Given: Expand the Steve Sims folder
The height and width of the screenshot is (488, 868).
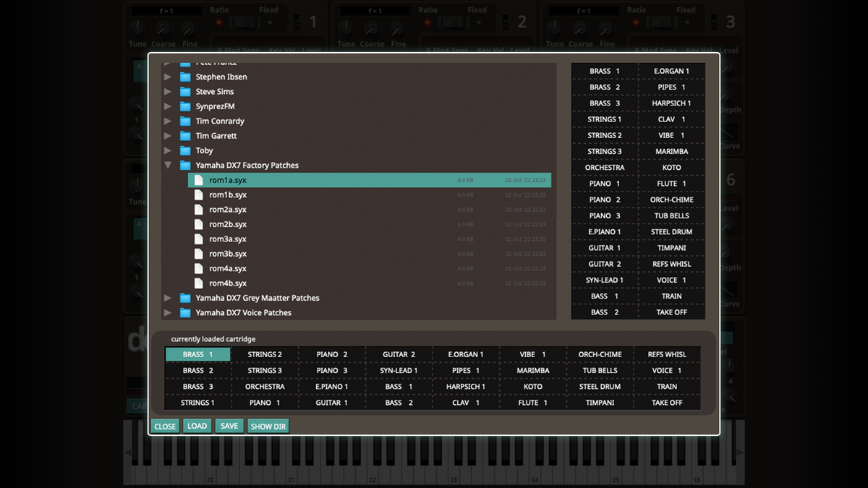Looking at the screenshot, I should tap(168, 91).
